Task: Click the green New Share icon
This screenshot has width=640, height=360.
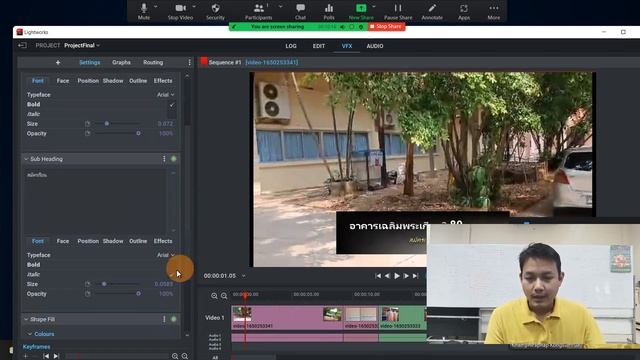Action: (x=361, y=8)
